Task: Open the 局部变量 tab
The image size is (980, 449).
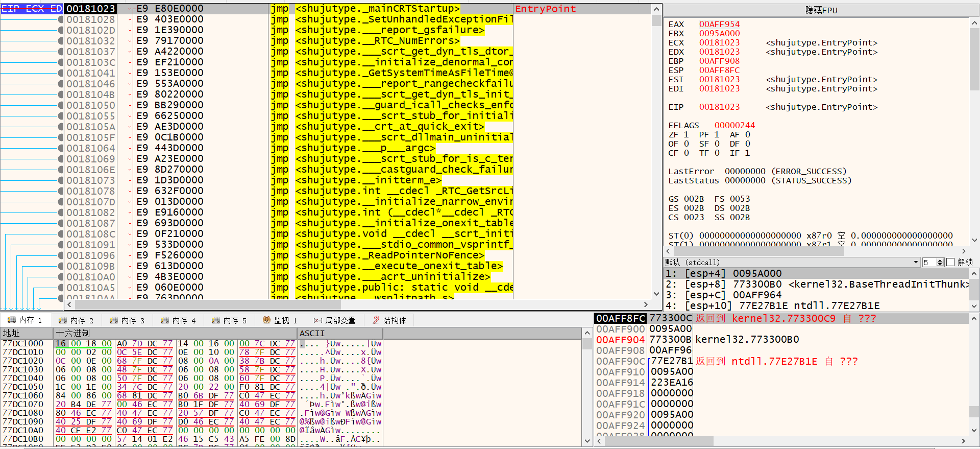Action: pos(335,320)
